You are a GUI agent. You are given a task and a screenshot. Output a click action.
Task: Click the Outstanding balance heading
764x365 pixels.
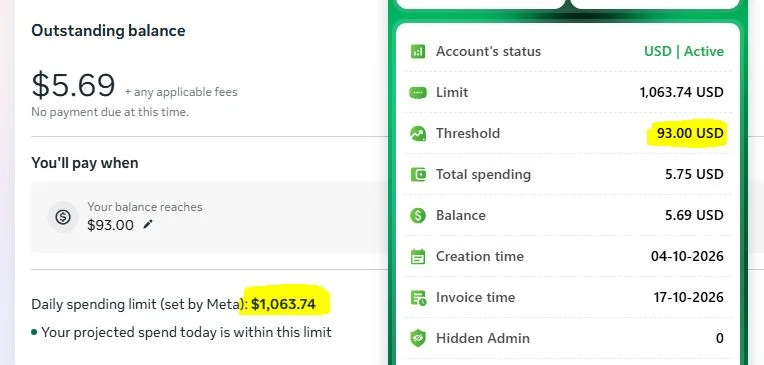[x=108, y=31]
